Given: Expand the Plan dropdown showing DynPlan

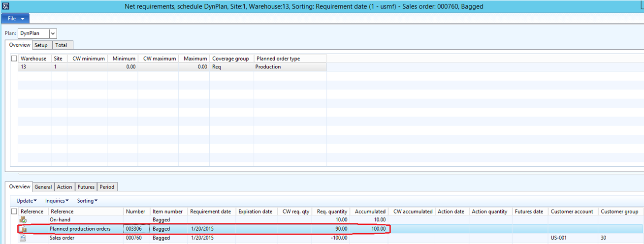Looking at the screenshot, I should coord(53,33).
